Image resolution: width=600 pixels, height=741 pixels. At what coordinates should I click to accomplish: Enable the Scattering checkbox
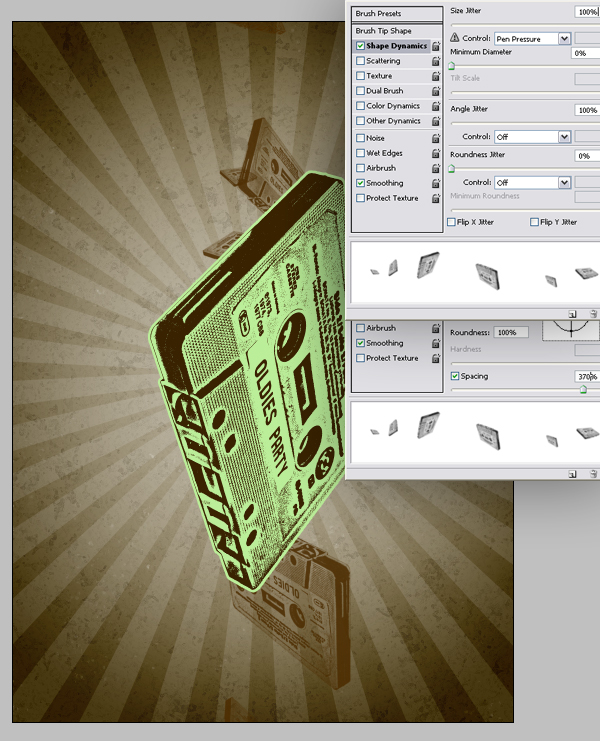pos(361,61)
